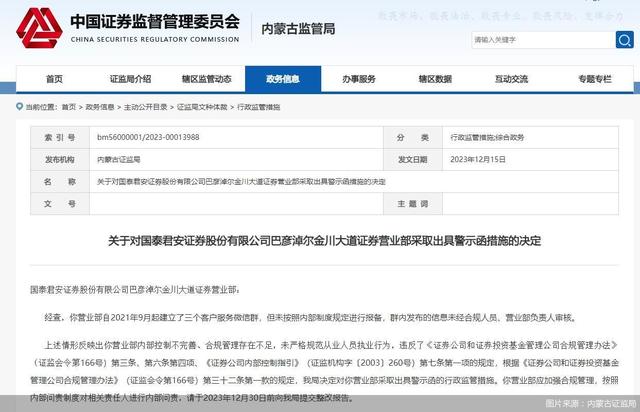This screenshot has width=640, height=412.
Task: Click the CSRC red logo
Action: coord(39,28)
